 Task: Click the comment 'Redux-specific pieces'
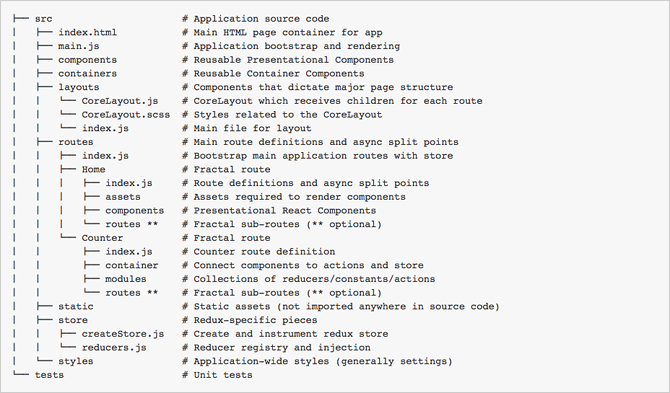256,320
